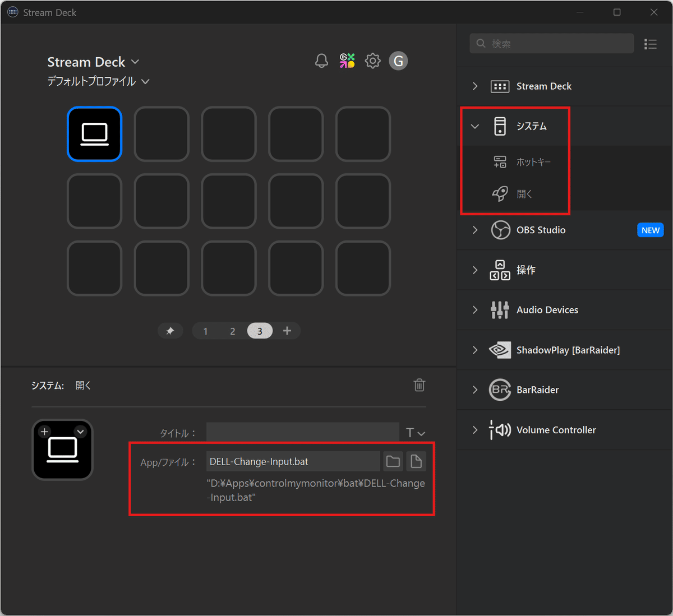Open Stream Deck settings gear

(x=372, y=61)
